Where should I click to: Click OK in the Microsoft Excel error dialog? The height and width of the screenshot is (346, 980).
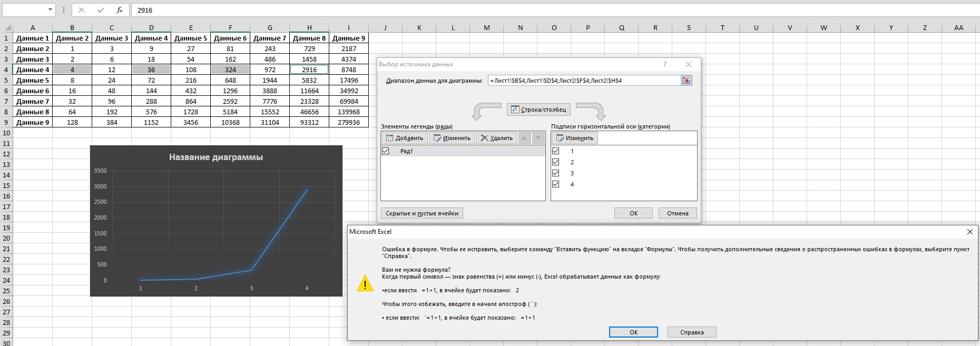[x=633, y=332]
